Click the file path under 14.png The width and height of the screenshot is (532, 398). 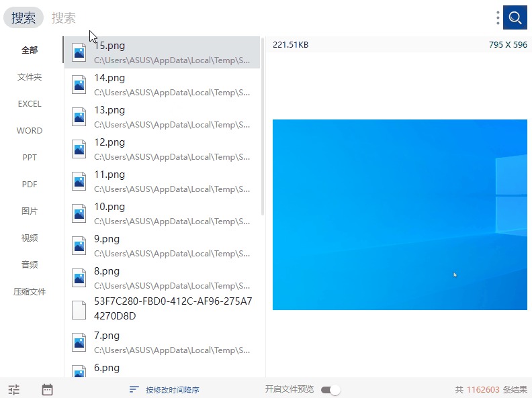pyautogui.click(x=172, y=93)
